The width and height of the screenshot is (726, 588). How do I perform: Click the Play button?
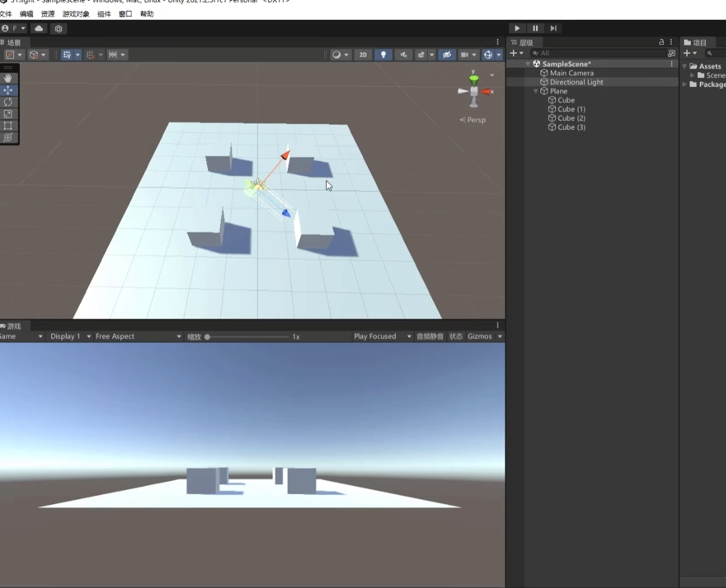[517, 28]
